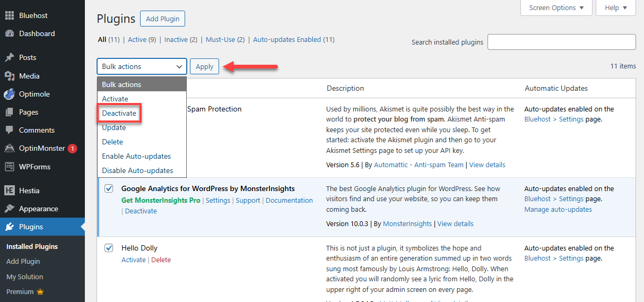Filter plugins by All
644x302 pixels.
click(x=102, y=40)
